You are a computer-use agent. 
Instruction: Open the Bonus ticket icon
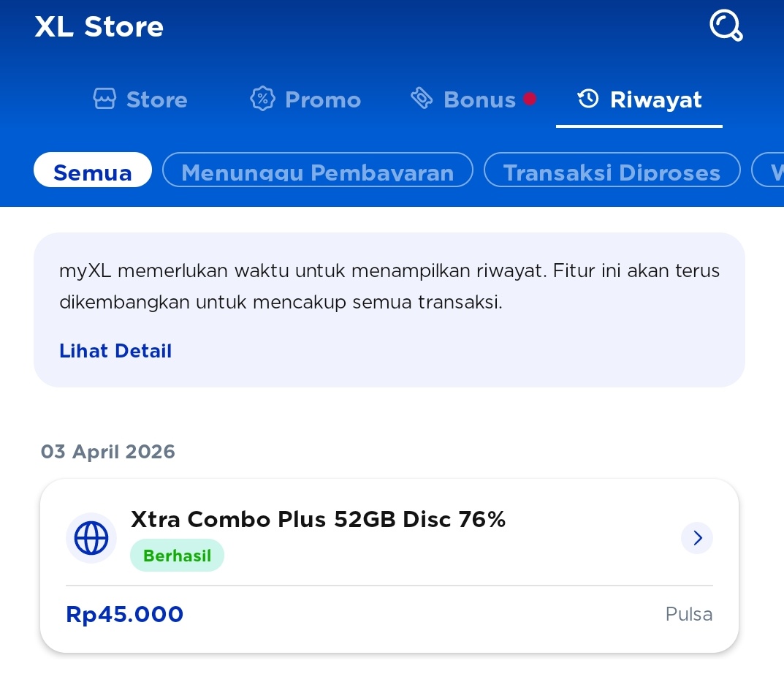tap(422, 96)
